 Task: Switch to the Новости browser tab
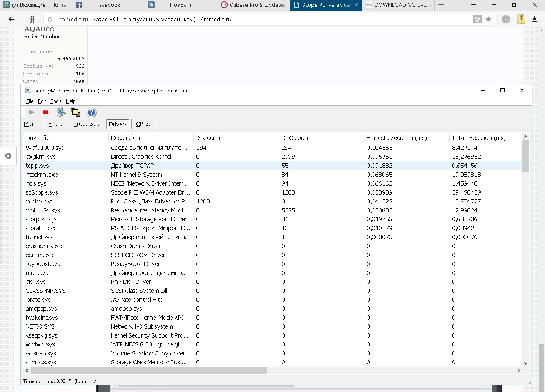coord(181,5)
